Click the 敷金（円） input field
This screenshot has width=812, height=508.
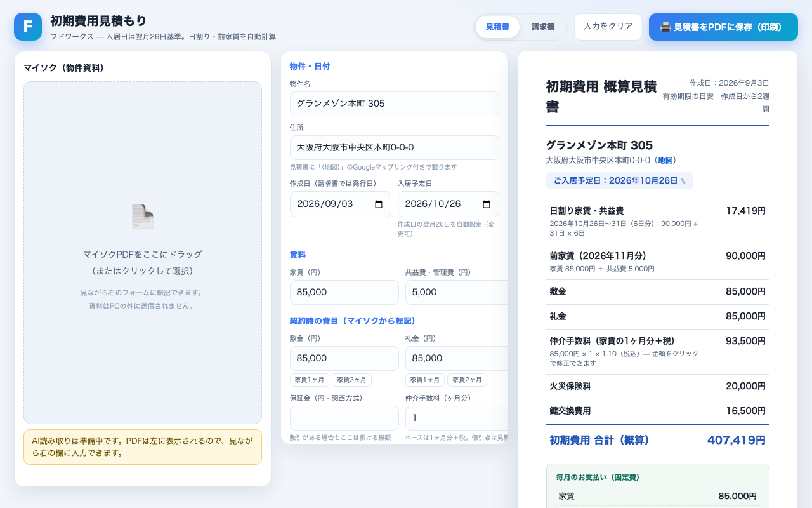(x=344, y=358)
